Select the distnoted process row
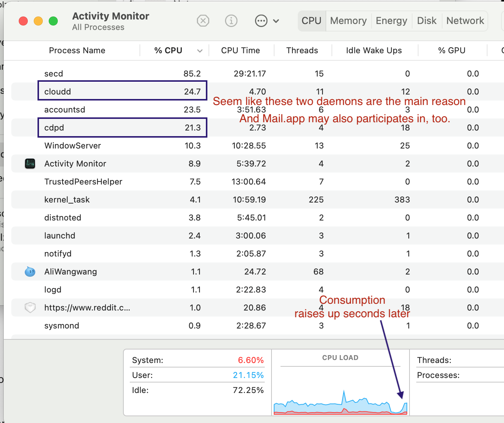This screenshot has width=504, height=423. [x=258, y=217]
